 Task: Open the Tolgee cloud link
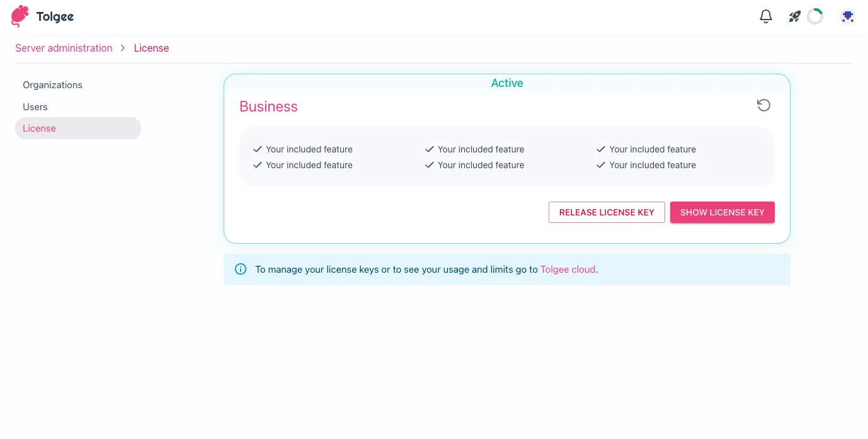[x=568, y=270]
